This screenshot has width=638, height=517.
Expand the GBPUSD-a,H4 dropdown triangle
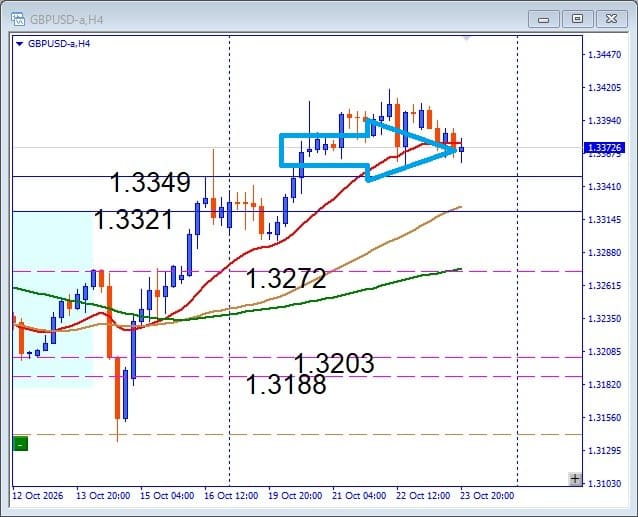click(x=19, y=44)
